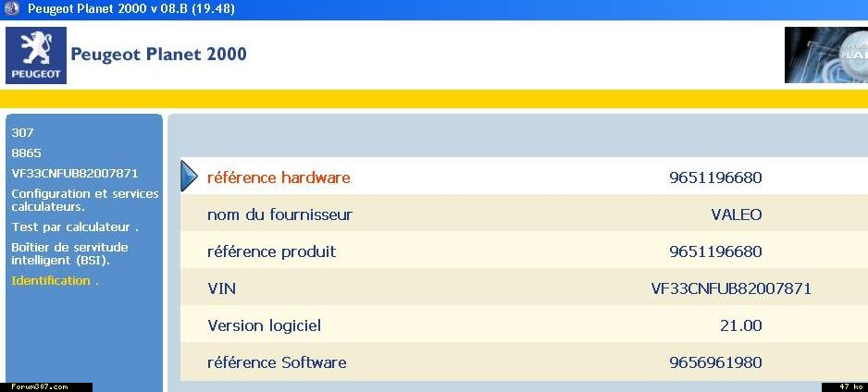Click the blue arrow row marker
868x392 pixels.
click(x=190, y=177)
